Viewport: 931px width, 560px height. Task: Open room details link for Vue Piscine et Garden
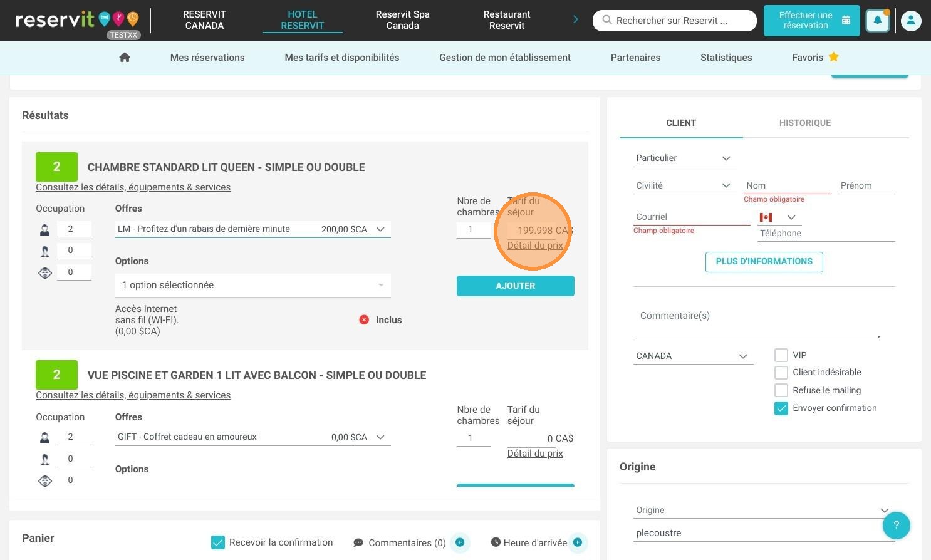133,395
